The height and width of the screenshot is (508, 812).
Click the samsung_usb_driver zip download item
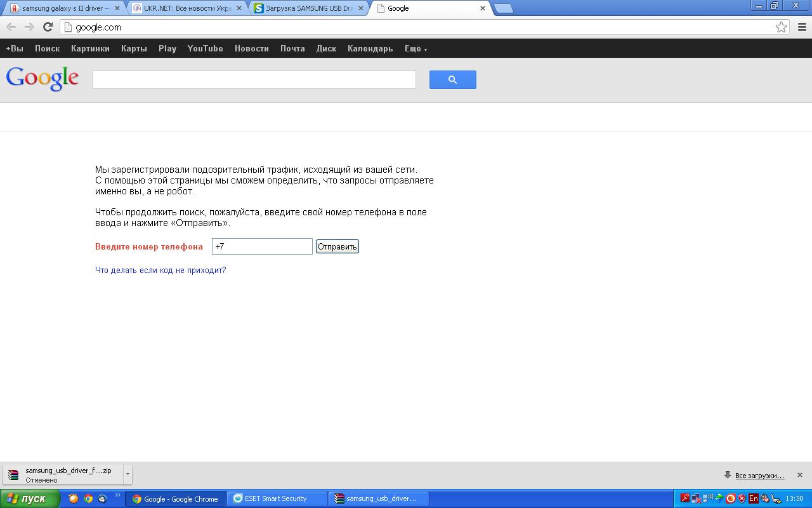pyautogui.click(x=63, y=475)
